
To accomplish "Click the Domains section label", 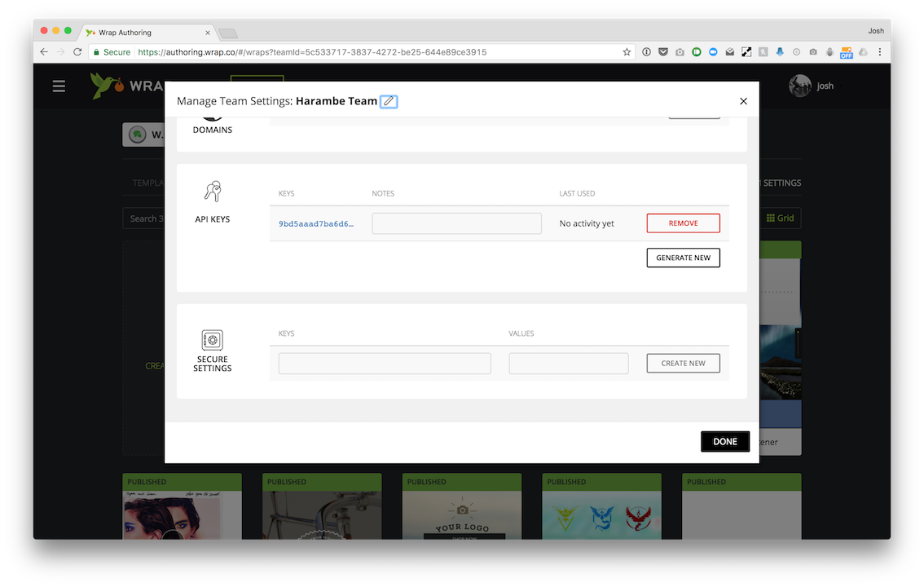I will (x=212, y=130).
